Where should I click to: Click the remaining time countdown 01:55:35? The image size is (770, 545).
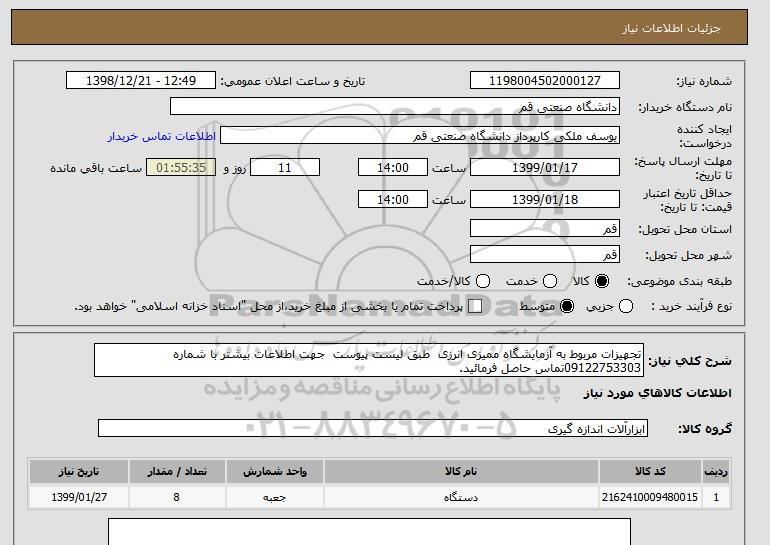(x=181, y=167)
